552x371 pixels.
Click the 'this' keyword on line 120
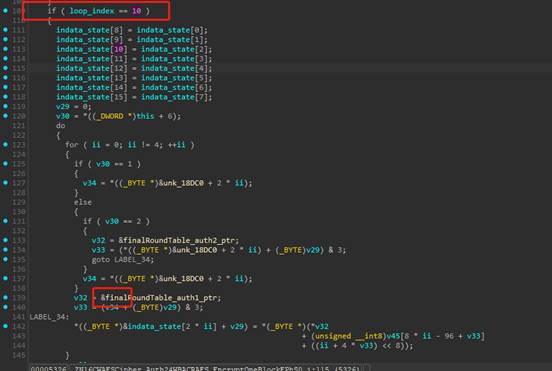click(145, 116)
